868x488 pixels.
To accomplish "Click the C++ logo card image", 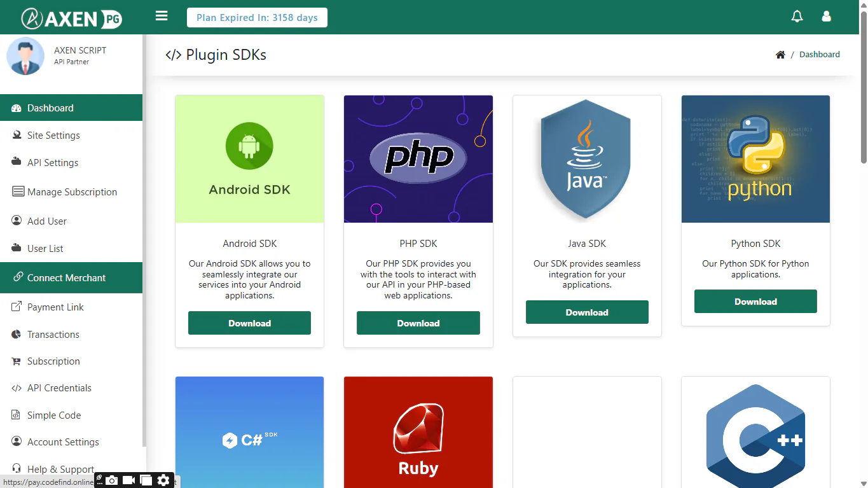I will tap(755, 433).
